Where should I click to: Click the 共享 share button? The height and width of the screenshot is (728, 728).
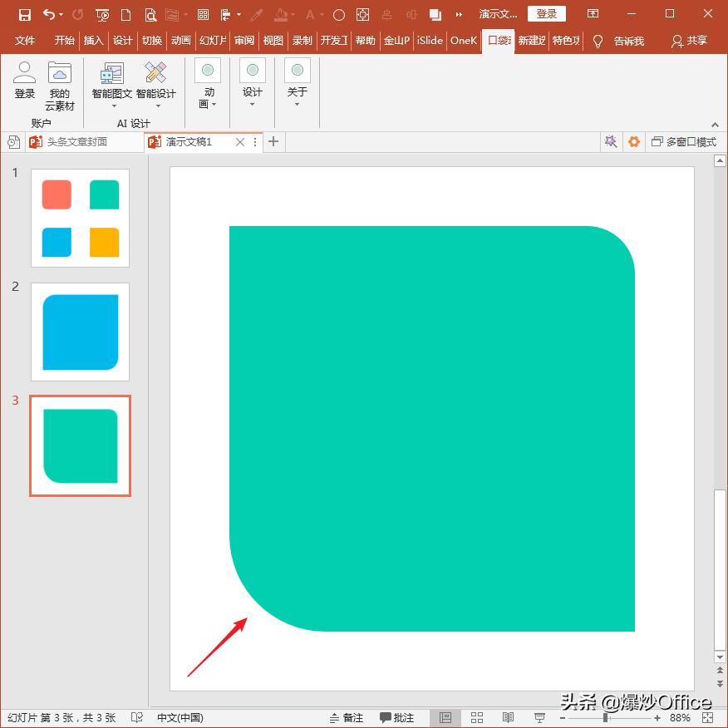tap(690, 41)
